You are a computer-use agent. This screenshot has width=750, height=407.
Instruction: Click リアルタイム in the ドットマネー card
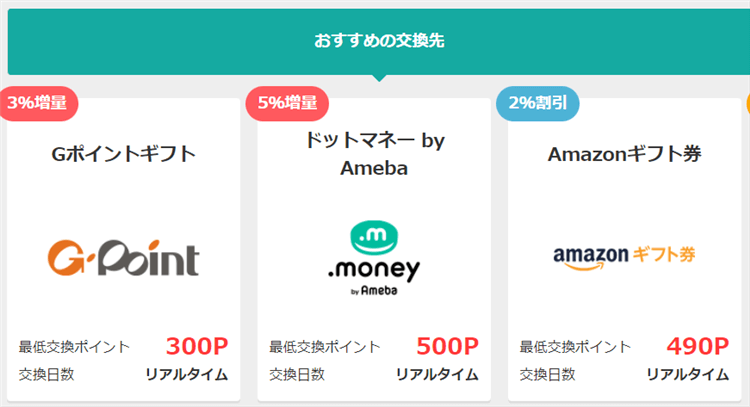437,375
